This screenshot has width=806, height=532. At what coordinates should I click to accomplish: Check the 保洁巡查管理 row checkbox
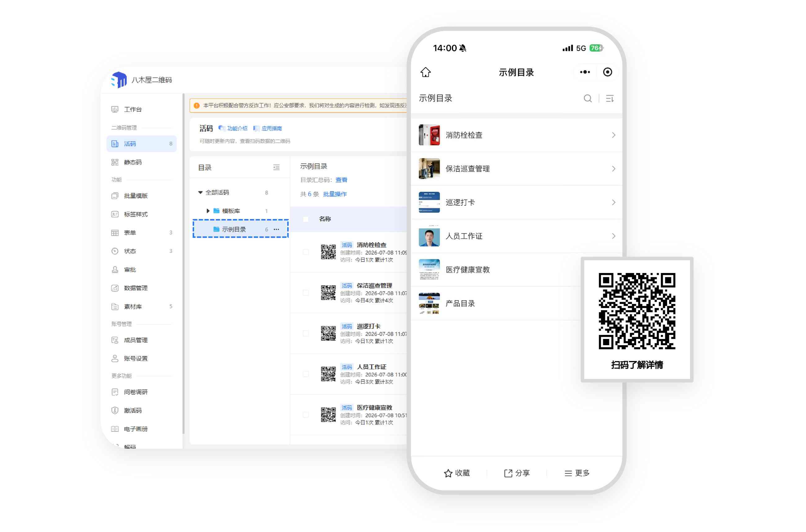[305, 293]
